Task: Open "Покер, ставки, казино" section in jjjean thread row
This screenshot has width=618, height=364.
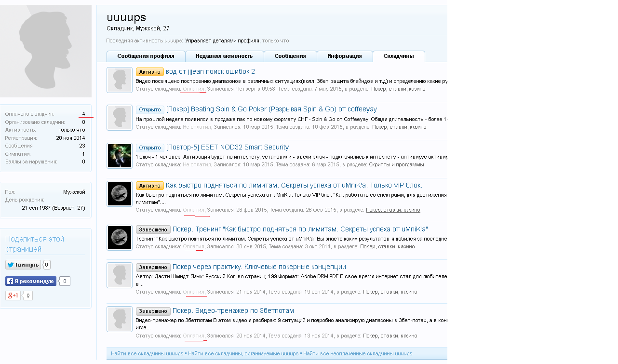Action: tap(399, 89)
